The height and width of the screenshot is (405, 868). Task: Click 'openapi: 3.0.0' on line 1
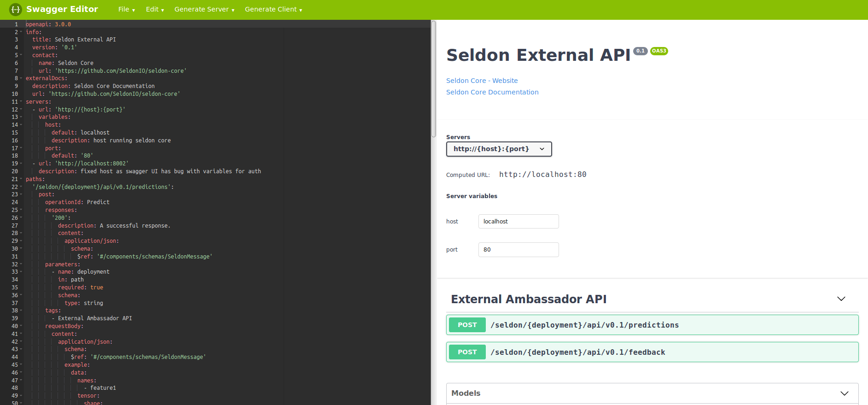pos(48,24)
